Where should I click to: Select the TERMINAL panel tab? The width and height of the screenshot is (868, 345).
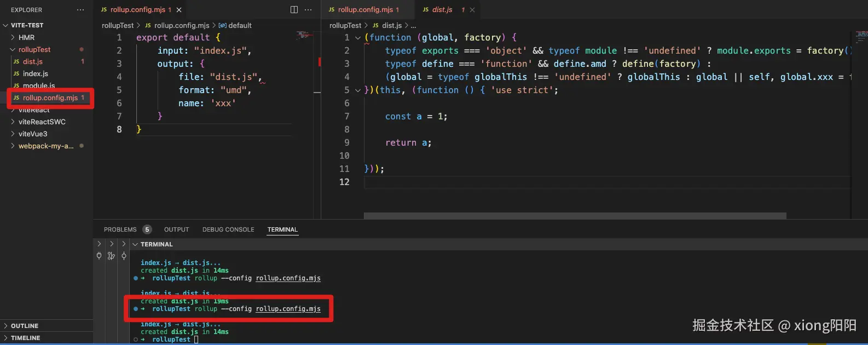(x=282, y=229)
